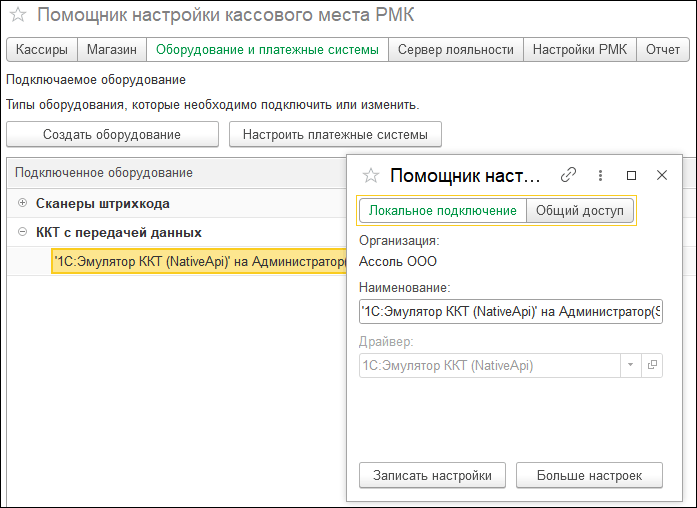Open the Магазин tab
The height and width of the screenshot is (508, 697).
click(111, 49)
